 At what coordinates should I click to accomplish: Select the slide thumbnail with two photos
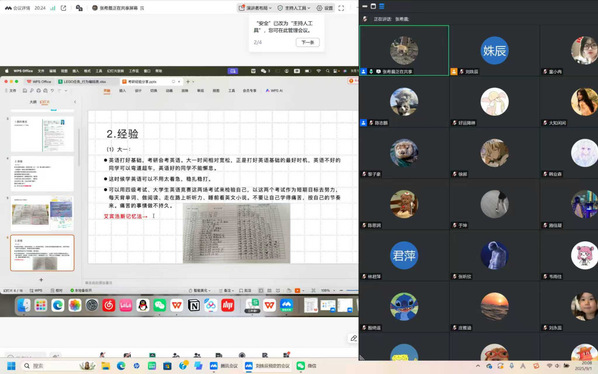[42, 213]
